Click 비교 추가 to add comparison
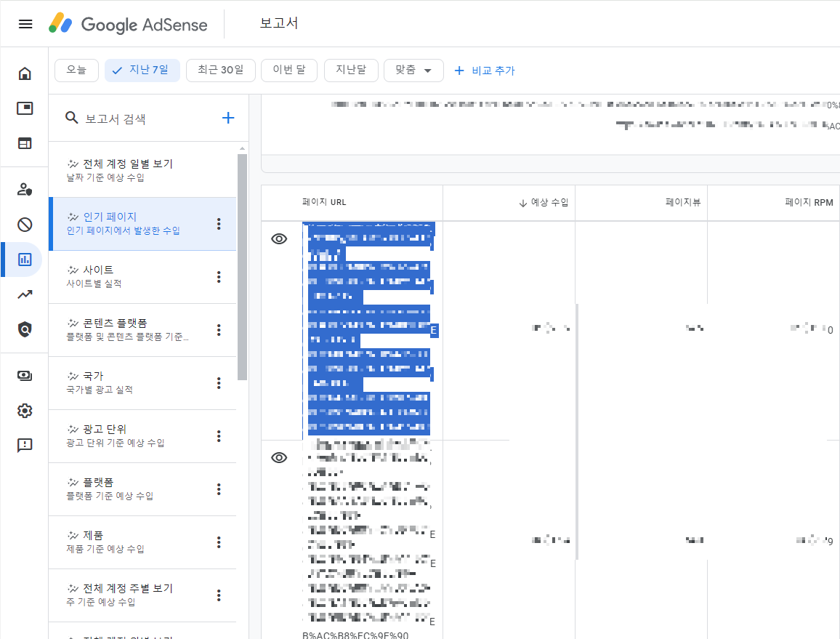Screen dimensions: 840x639 (x=484, y=71)
